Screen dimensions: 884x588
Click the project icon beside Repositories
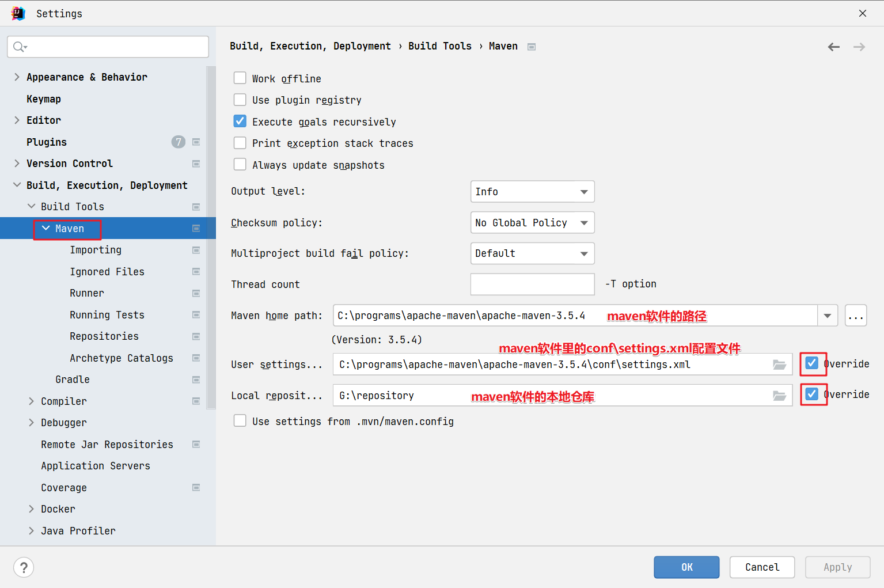(196, 336)
